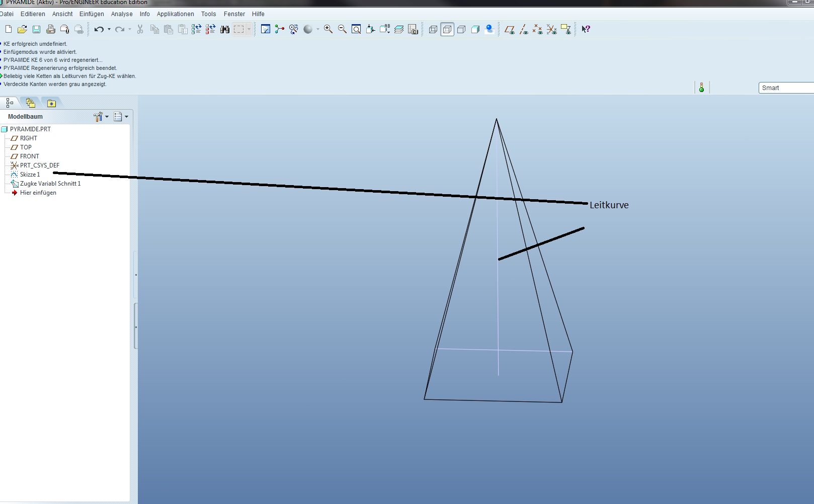
Task: Switch to Shaded display style
Action: pos(475,29)
